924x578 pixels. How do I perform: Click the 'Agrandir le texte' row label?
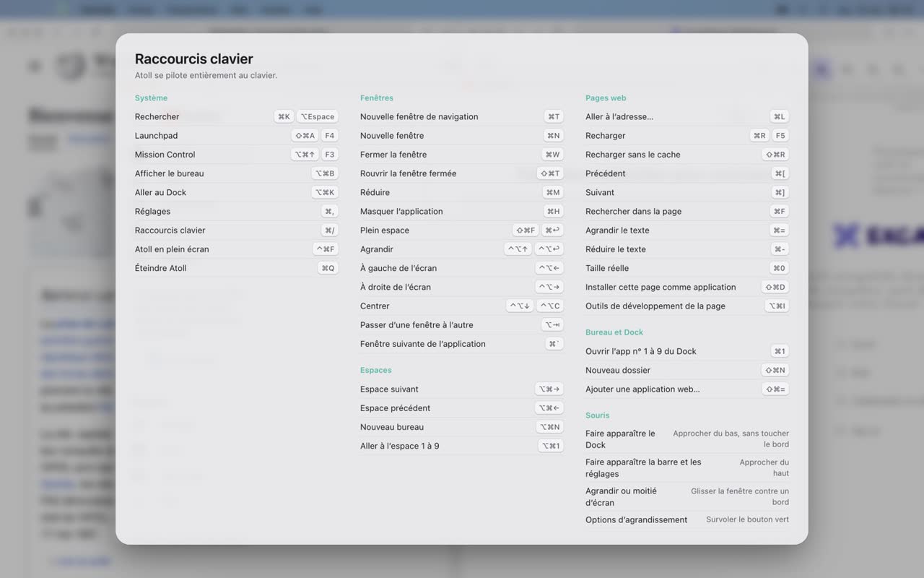coord(617,230)
